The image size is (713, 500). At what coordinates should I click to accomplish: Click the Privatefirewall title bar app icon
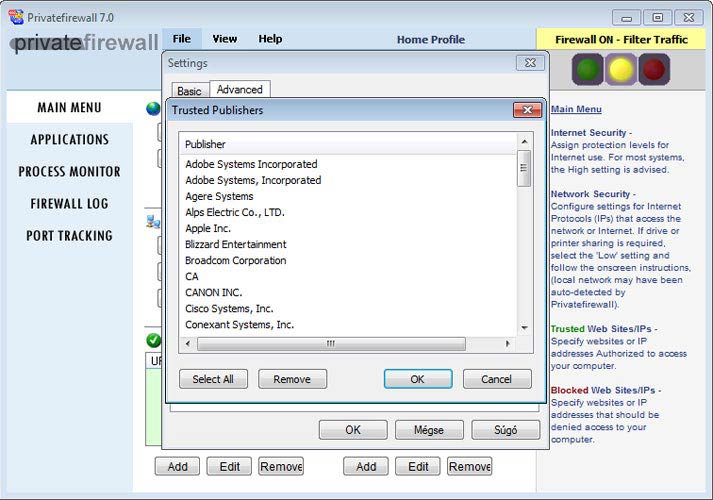pos(16,17)
